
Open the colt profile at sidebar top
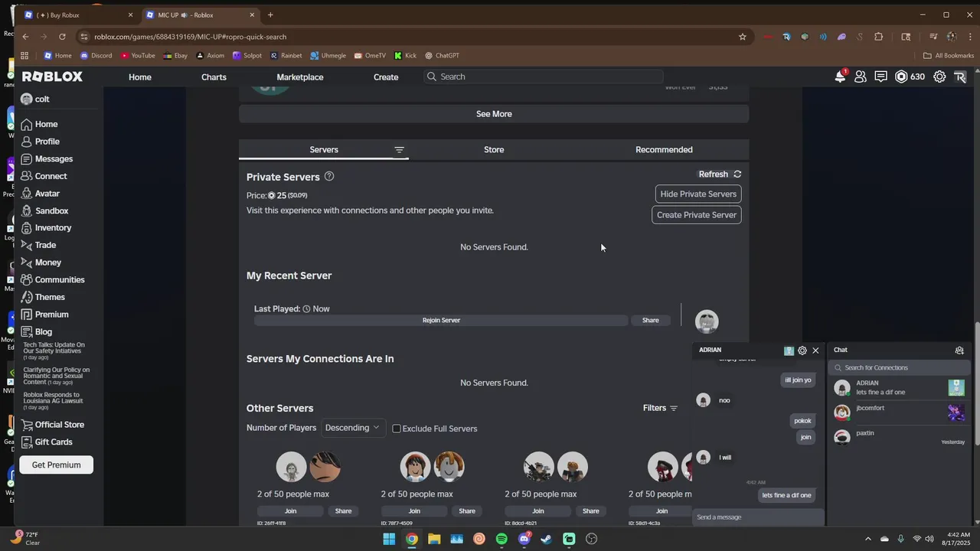pyautogui.click(x=35, y=99)
